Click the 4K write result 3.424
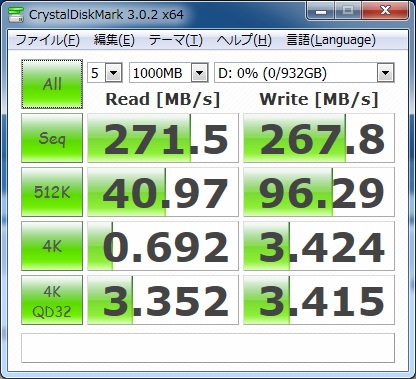Image resolution: width=416 pixels, height=379 pixels. [x=319, y=246]
